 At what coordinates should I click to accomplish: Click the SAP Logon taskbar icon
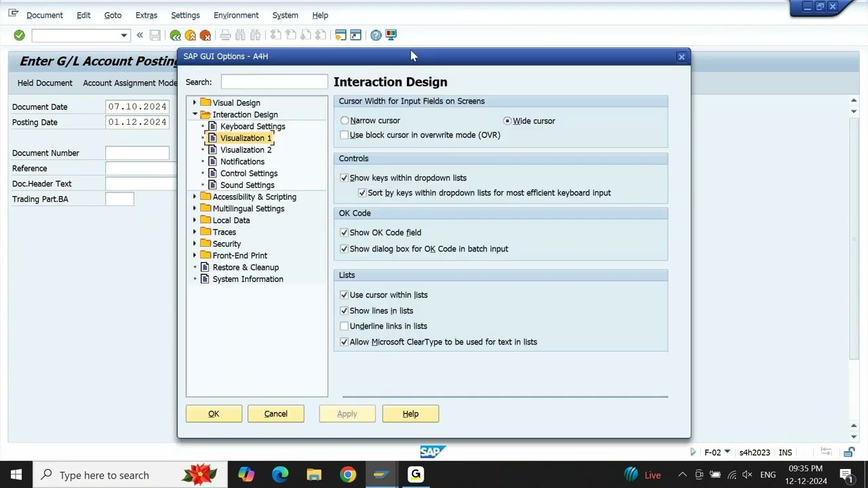click(380, 474)
